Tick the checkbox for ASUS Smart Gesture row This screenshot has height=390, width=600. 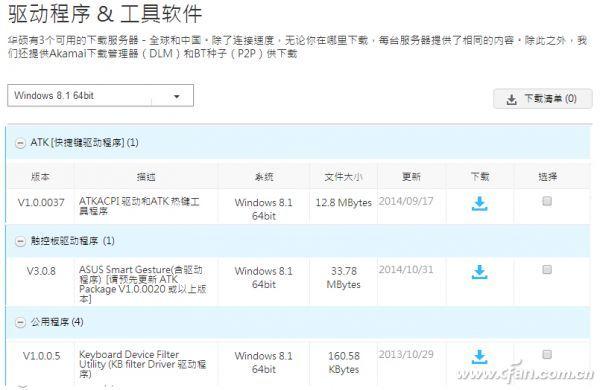(x=547, y=269)
